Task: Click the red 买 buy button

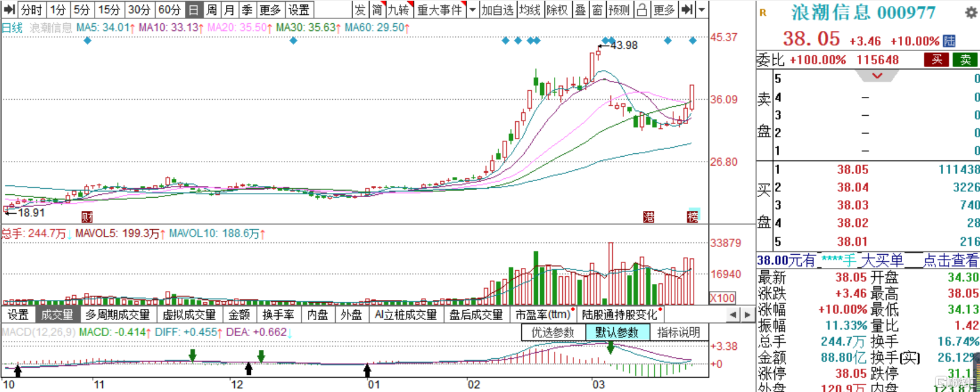Action: click(937, 59)
